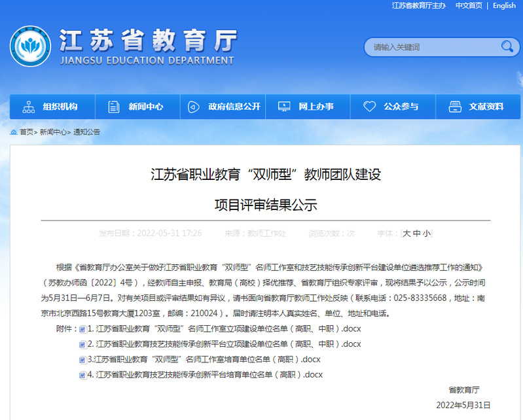
Task: Click the home icon in breadcrumb
Action: pos(14,131)
